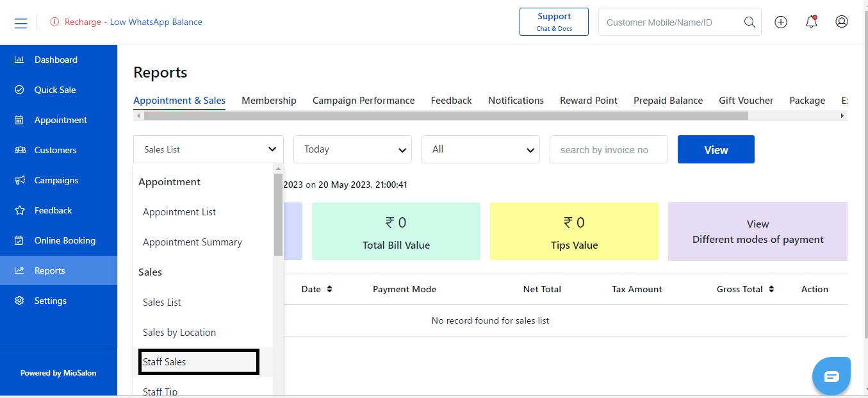Click dropdown list scroll-up arrow
The image size is (868, 398).
pos(278,169)
